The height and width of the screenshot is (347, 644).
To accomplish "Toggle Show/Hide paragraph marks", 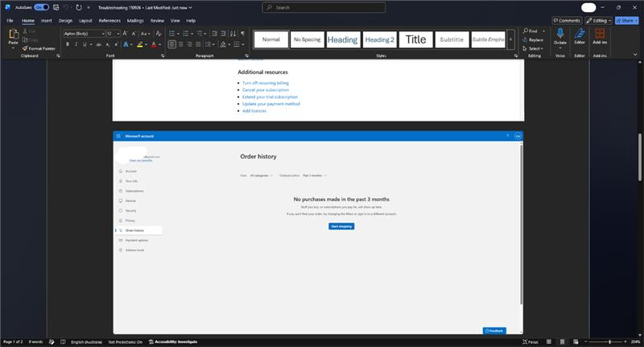I will pyautogui.click(x=243, y=34).
